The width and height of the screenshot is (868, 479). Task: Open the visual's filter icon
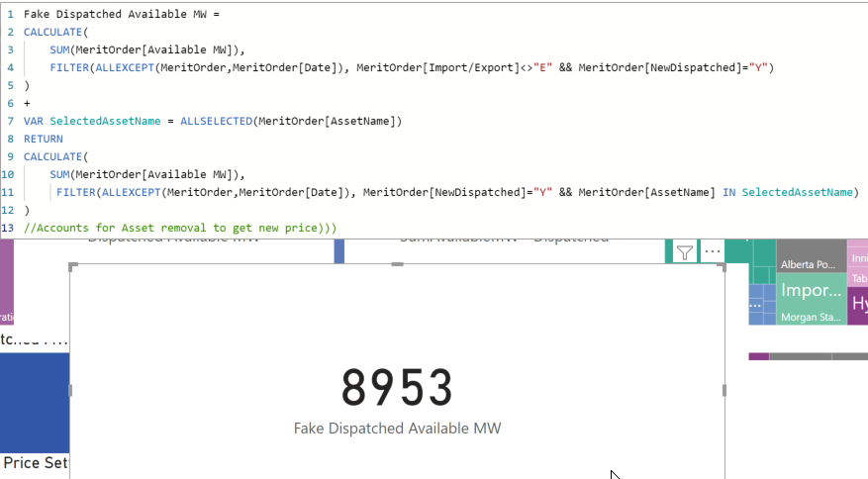685,252
